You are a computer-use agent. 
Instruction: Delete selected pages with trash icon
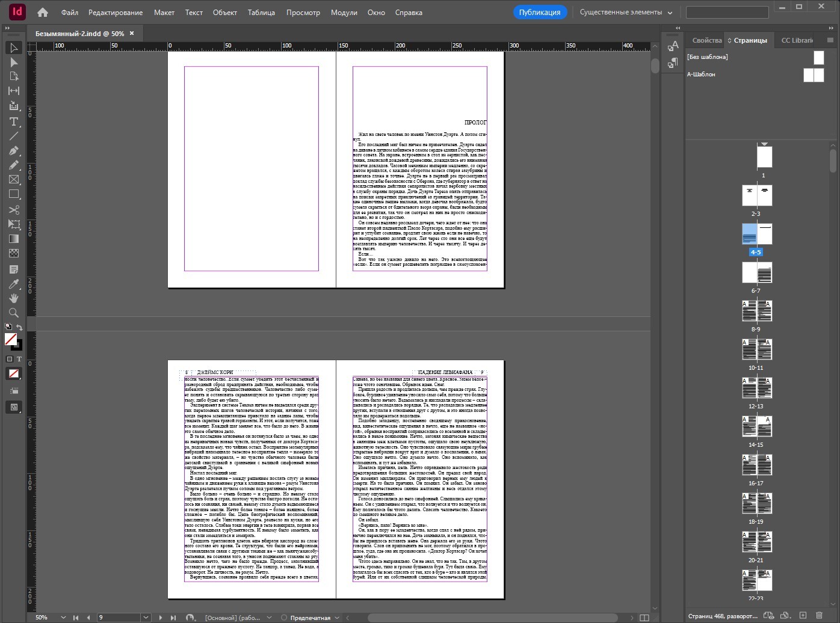click(819, 616)
